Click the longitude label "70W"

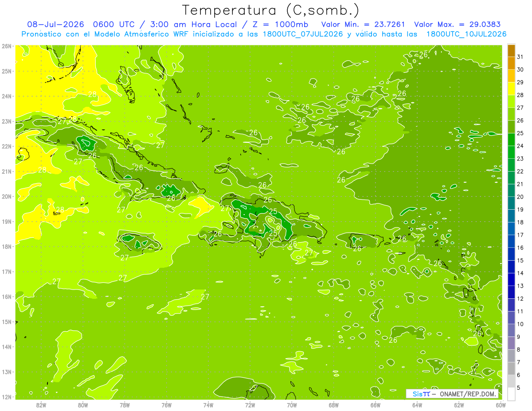click(x=292, y=405)
